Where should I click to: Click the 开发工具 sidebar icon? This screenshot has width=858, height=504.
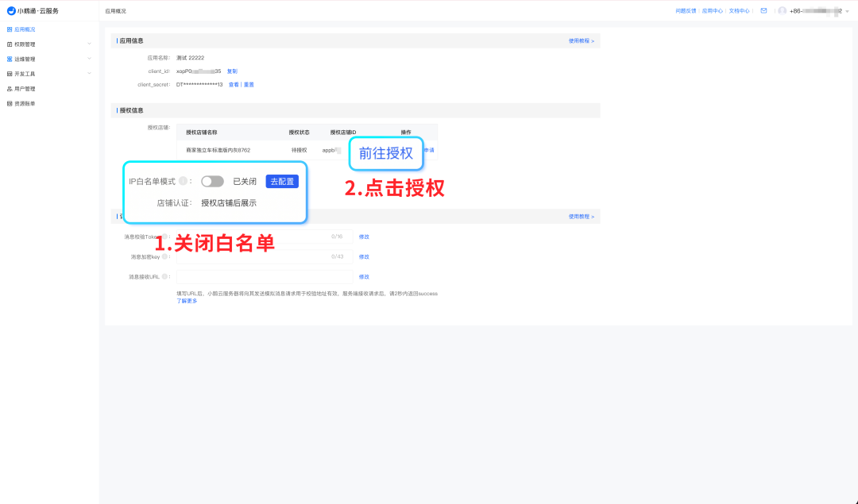tap(10, 74)
